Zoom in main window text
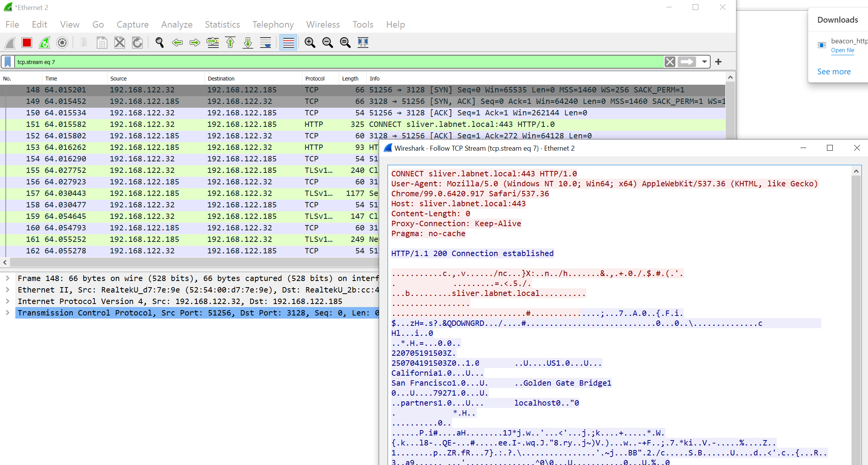Screen dimensions: 868x465 tap(310, 43)
